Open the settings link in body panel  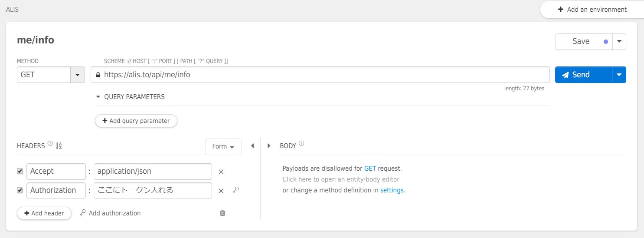(x=392, y=190)
